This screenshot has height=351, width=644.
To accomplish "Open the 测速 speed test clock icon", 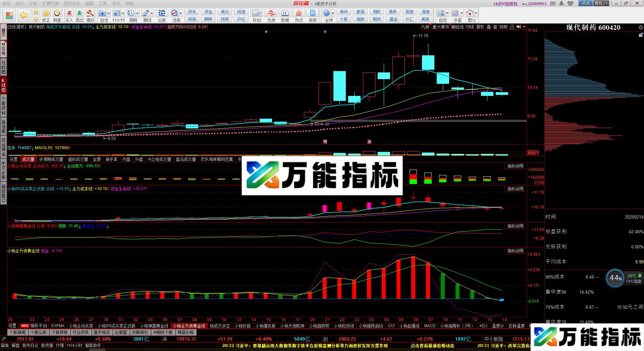I will point(57,15).
